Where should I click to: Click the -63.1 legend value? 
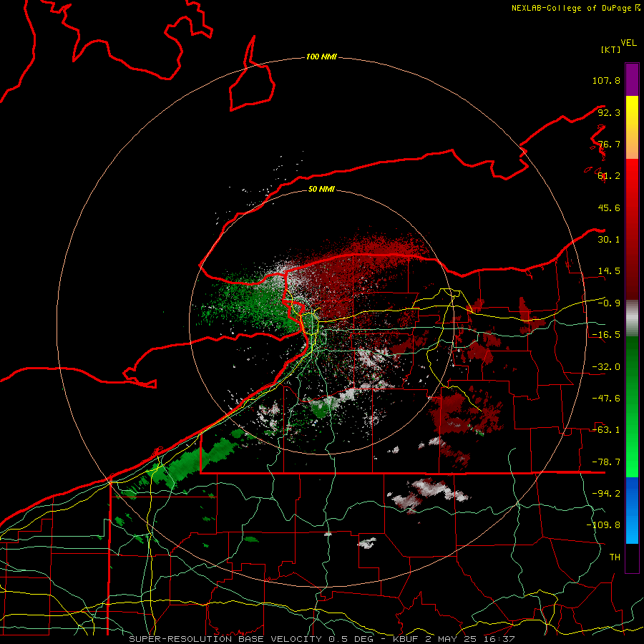(x=606, y=430)
